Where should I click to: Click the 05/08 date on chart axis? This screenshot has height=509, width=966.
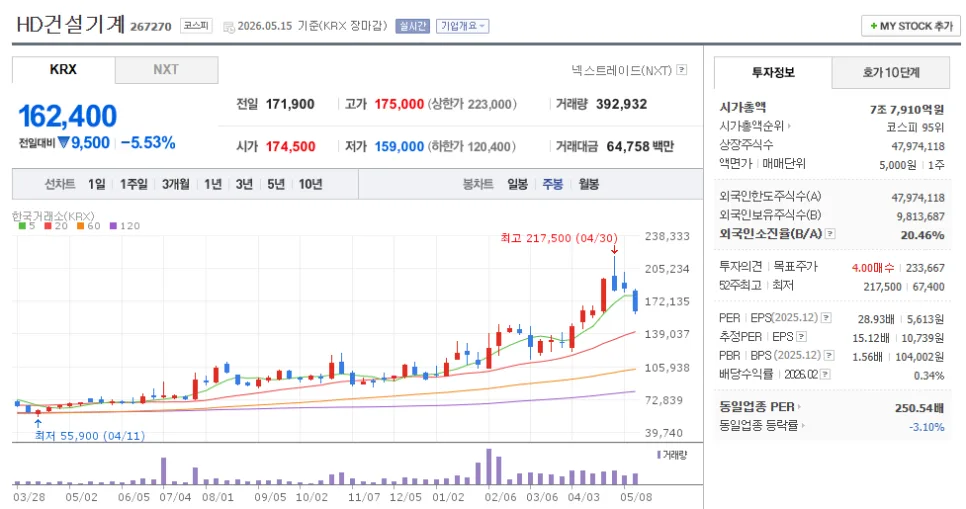coord(636,497)
